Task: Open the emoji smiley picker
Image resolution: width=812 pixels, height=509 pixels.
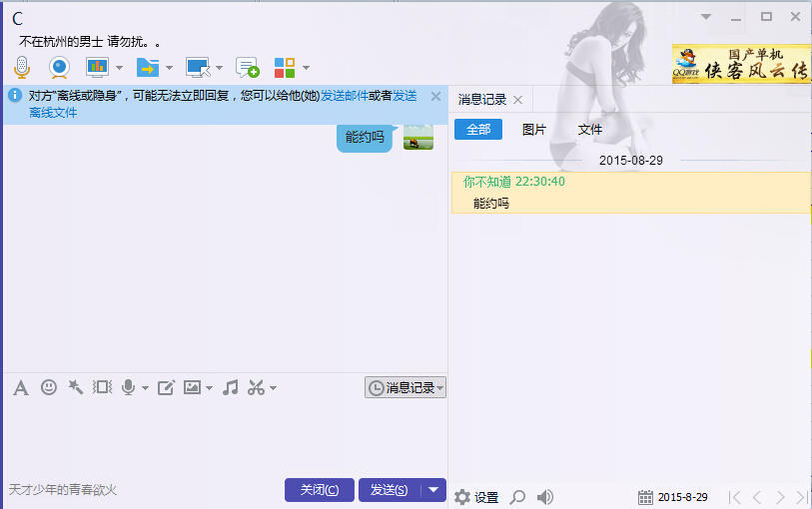Action: (x=48, y=388)
